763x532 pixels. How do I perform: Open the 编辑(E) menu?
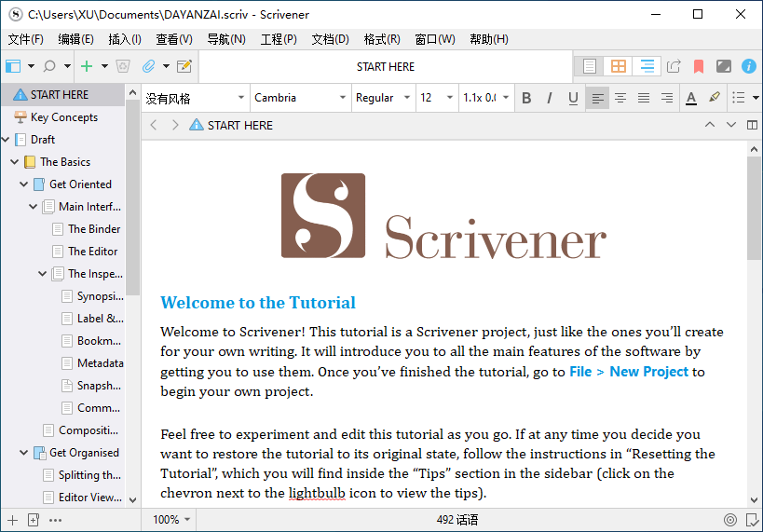point(75,39)
